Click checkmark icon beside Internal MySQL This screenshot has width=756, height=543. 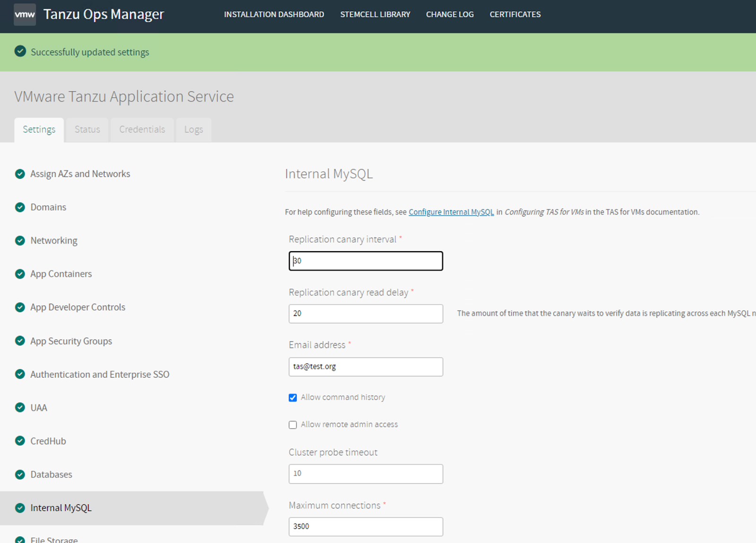tap(20, 508)
